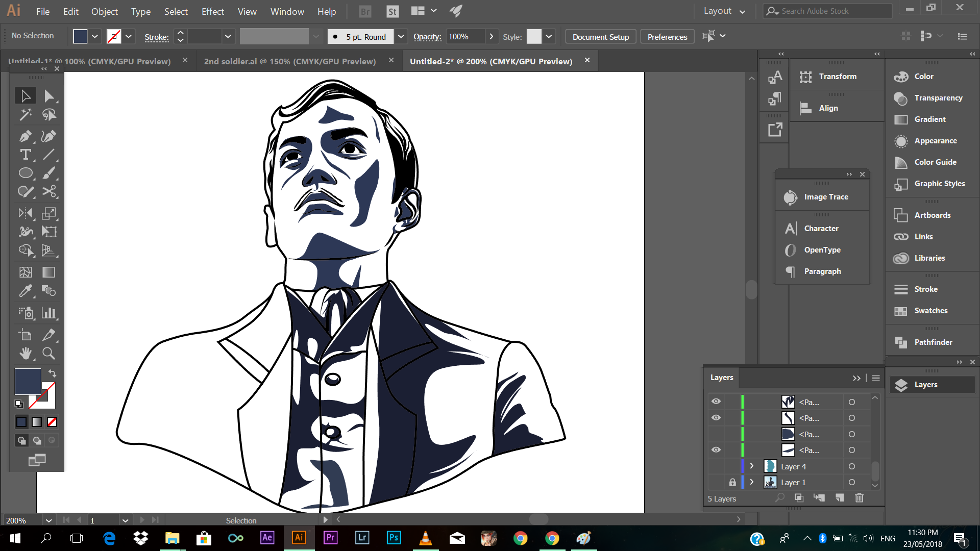Image resolution: width=980 pixels, height=551 pixels.
Task: Expand Layer 4 contents
Action: click(752, 466)
